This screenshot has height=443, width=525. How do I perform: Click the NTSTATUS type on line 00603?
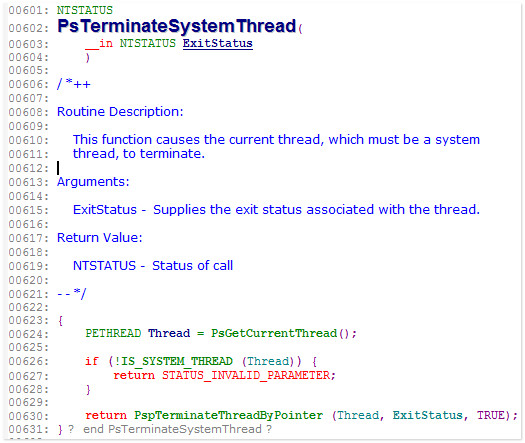(x=148, y=44)
